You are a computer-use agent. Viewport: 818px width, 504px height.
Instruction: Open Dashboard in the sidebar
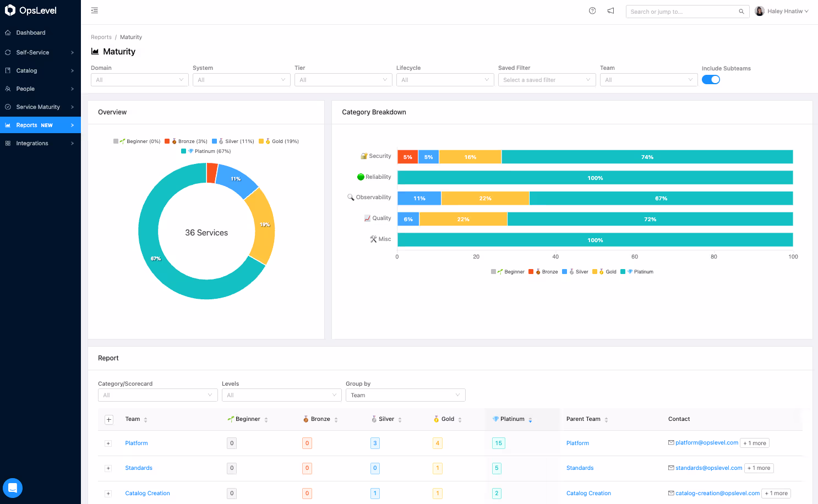pyautogui.click(x=40, y=32)
